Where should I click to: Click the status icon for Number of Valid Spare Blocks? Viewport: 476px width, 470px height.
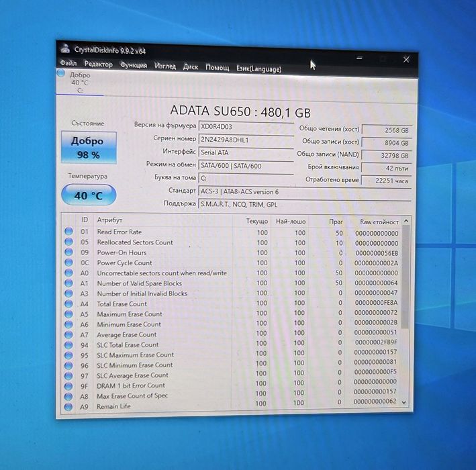pyautogui.click(x=69, y=283)
